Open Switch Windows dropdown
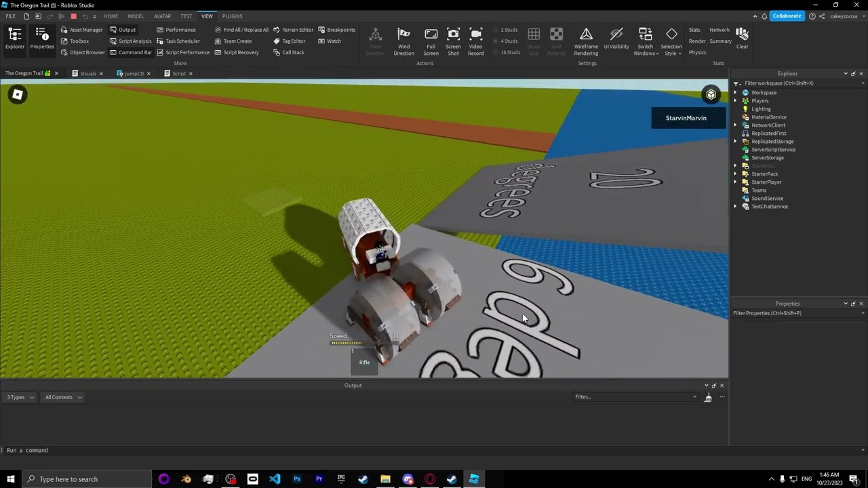The height and width of the screenshot is (488, 868). tap(645, 41)
